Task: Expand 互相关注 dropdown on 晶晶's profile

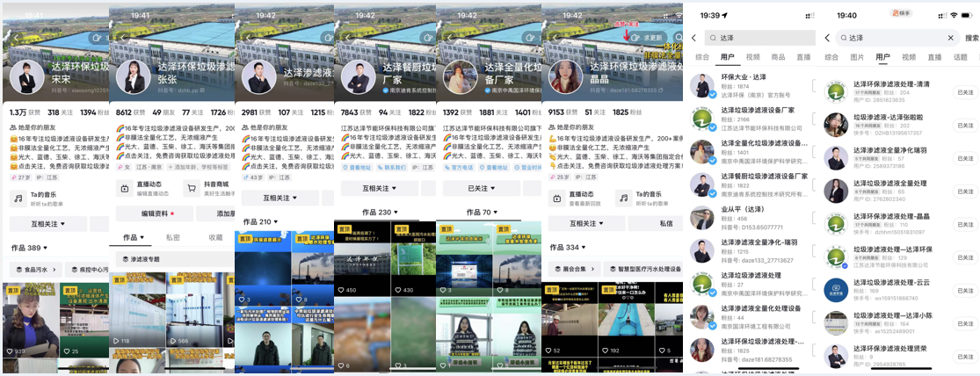Action: (586, 223)
